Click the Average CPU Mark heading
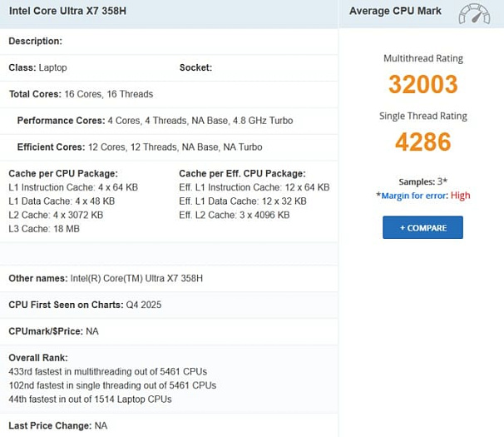 coord(395,11)
